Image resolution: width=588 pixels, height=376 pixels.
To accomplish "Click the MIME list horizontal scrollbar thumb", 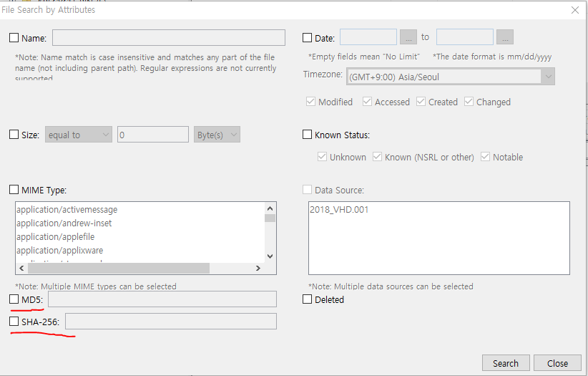I will (119, 268).
